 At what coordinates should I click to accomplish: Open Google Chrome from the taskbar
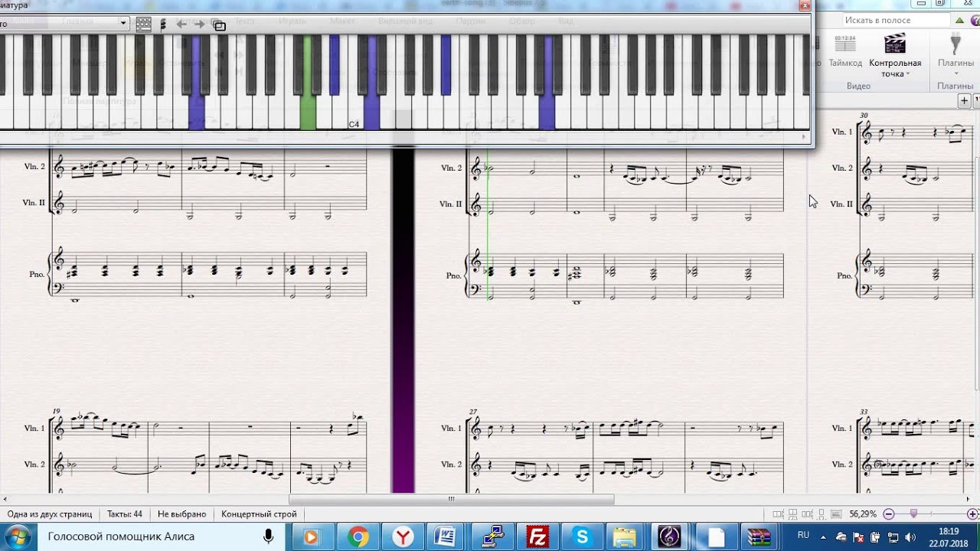(x=358, y=537)
